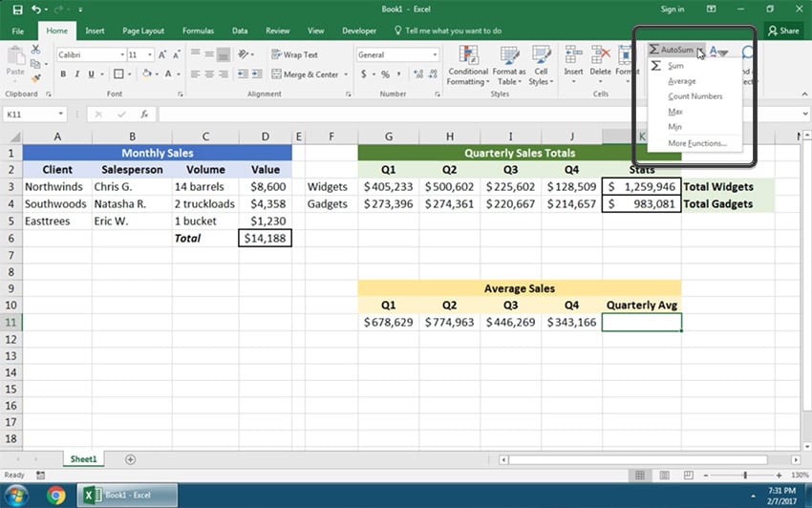Image resolution: width=812 pixels, height=508 pixels.
Task: Collapse the ribbon with the chevron arrow
Action: 804,95
